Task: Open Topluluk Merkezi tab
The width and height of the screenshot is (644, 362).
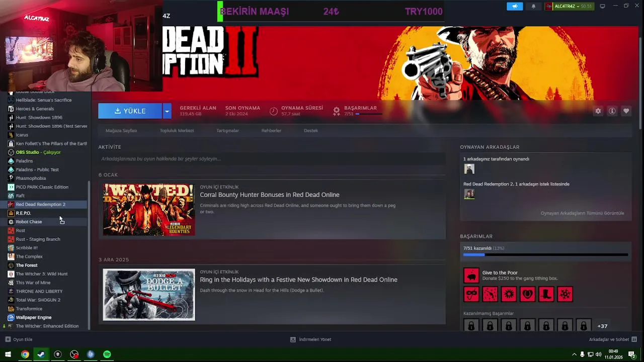Action: click(x=177, y=131)
